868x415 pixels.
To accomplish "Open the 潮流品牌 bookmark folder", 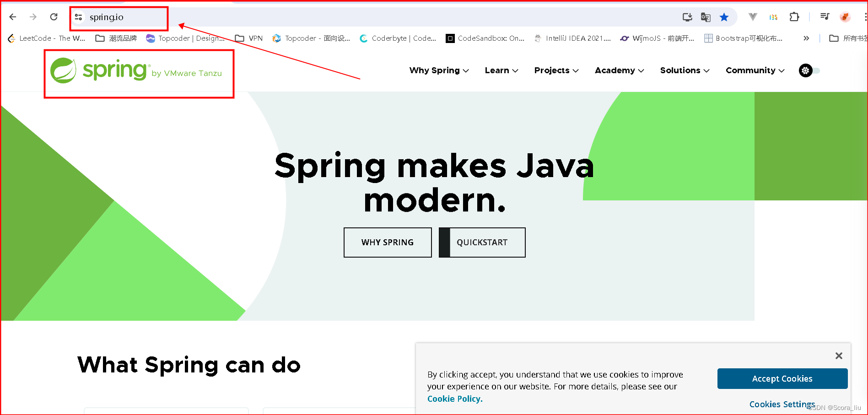I will coord(116,38).
